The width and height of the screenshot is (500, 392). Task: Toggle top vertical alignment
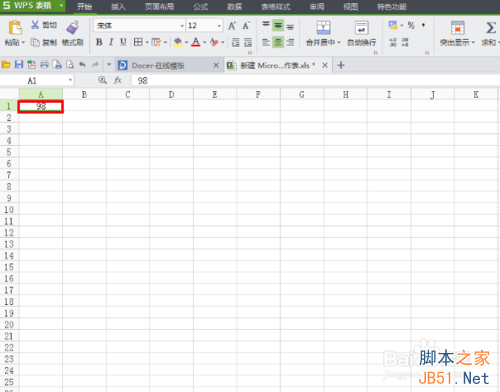266,25
